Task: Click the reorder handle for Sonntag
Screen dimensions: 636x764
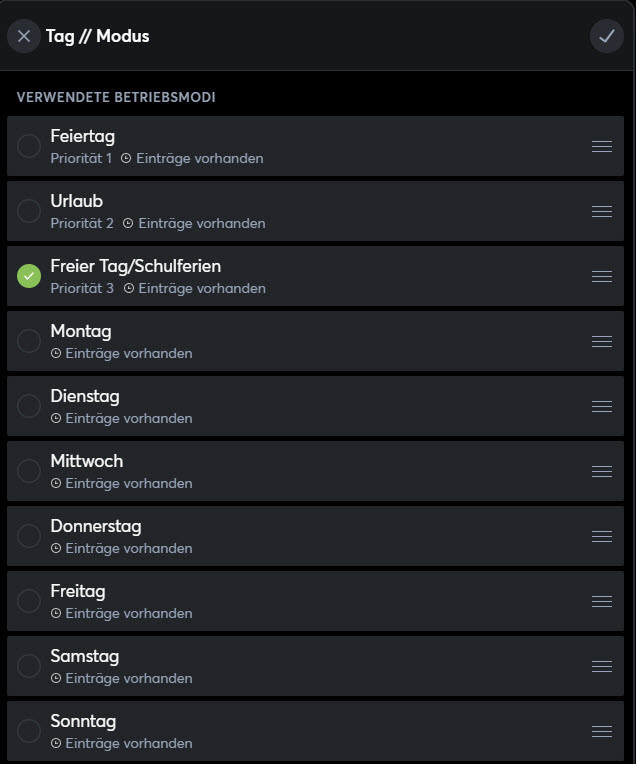Action: point(602,731)
